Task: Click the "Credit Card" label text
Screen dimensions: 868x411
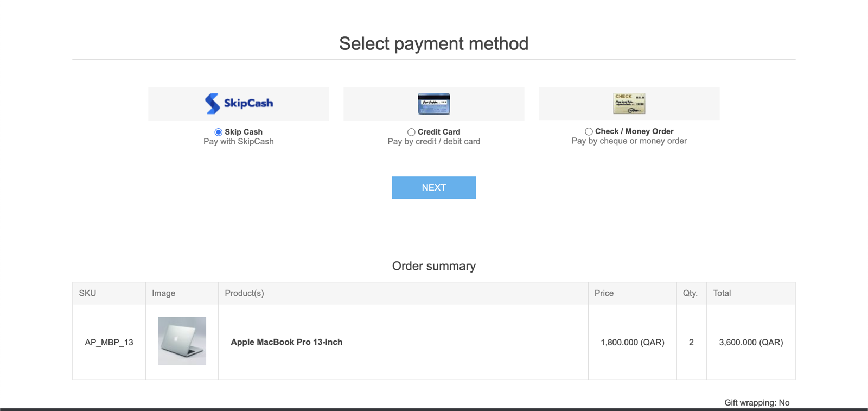Action: [x=439, y=132]
